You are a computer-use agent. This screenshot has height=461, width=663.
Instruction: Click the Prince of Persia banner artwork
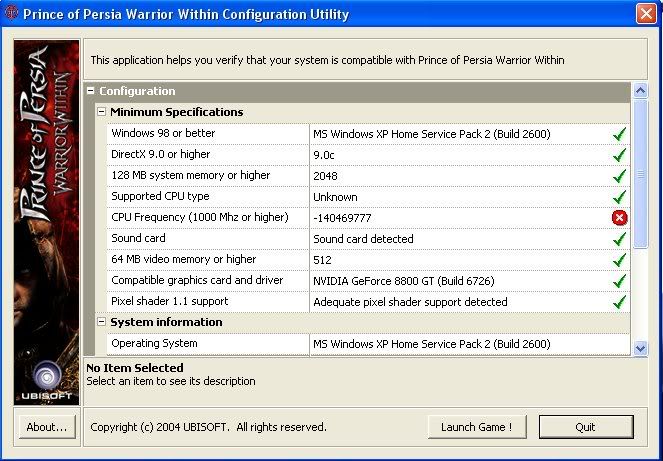[47, 222]
